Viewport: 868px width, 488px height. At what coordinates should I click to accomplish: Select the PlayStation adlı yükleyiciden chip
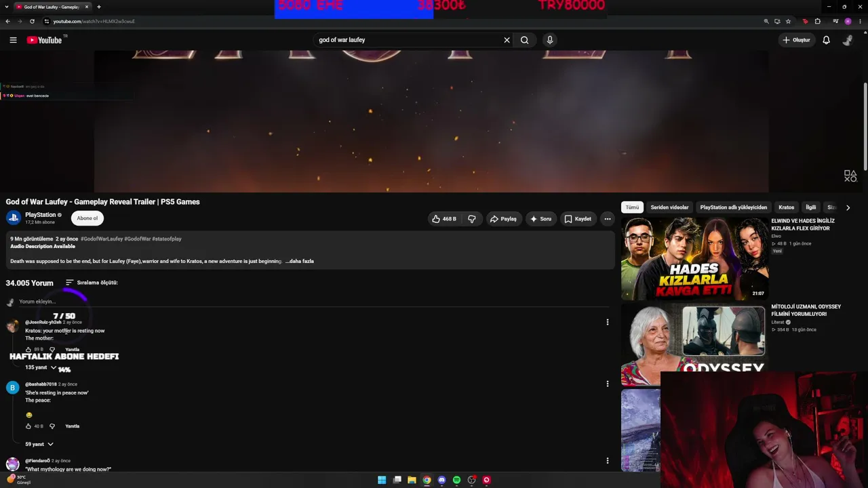[734, 207]
